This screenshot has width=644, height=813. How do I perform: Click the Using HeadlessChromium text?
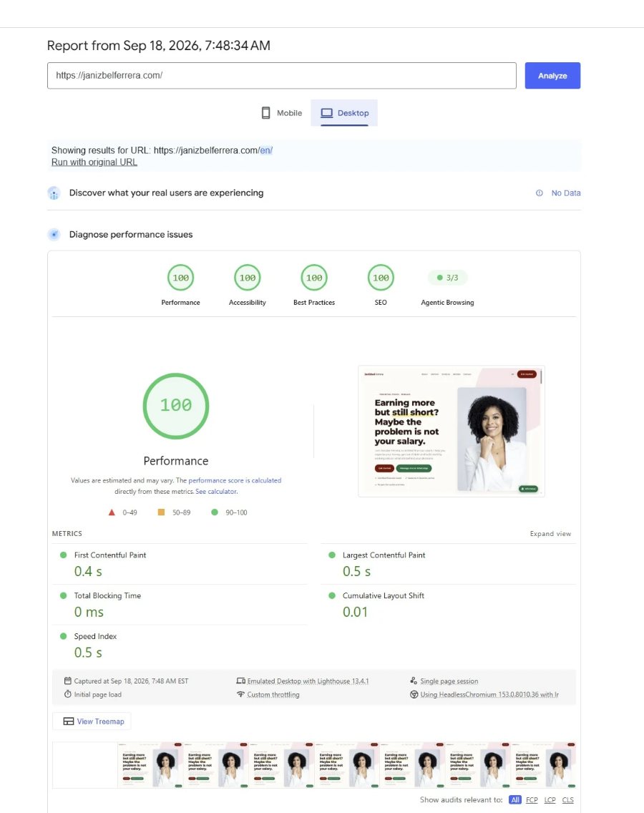pos(489,695)
